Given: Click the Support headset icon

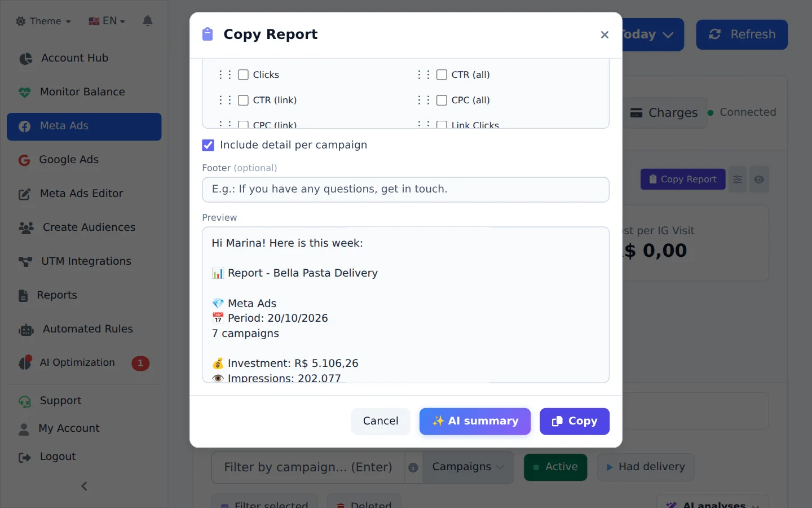Looking at the screenshot, I should click(25, 401).
